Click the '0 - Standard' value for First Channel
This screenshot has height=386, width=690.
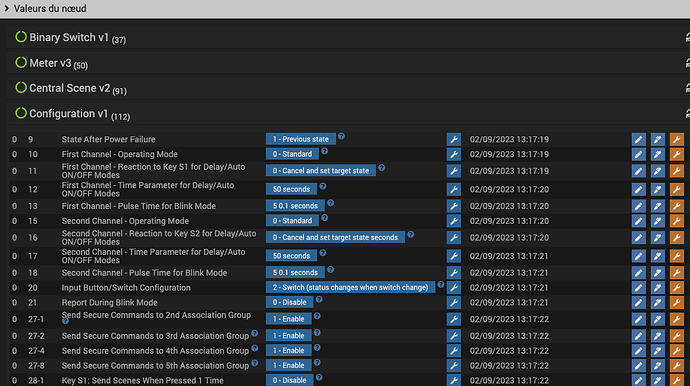292,154
